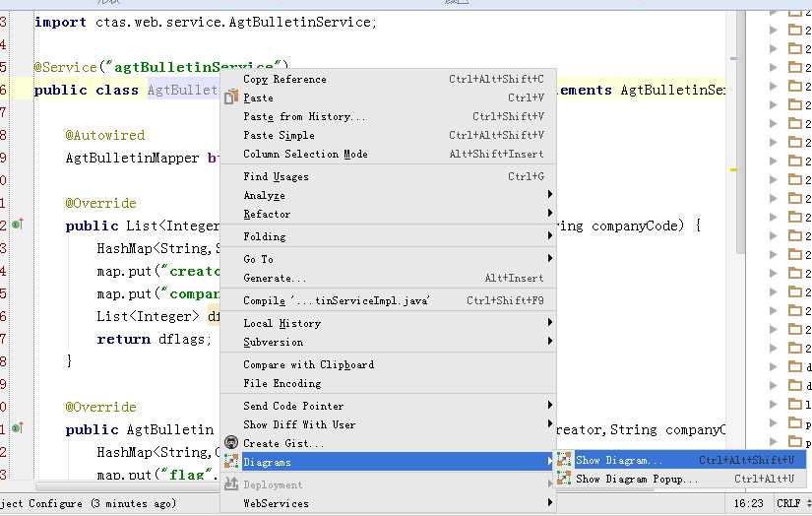
Task: Select Show Diagram Popup... submenu entry
Action: click(681, 479)
